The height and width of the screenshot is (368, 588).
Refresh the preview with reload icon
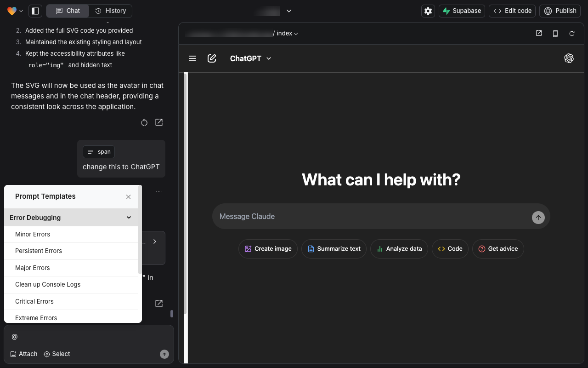coord(572,34)
